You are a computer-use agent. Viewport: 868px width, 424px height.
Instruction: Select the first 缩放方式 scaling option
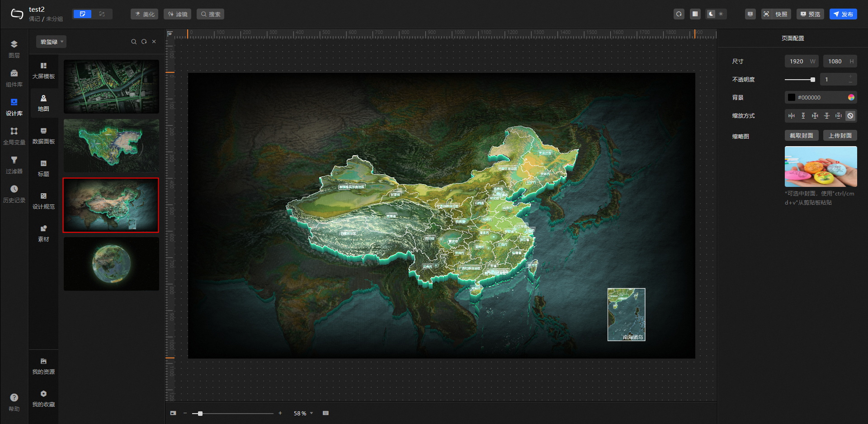[792, 116]
